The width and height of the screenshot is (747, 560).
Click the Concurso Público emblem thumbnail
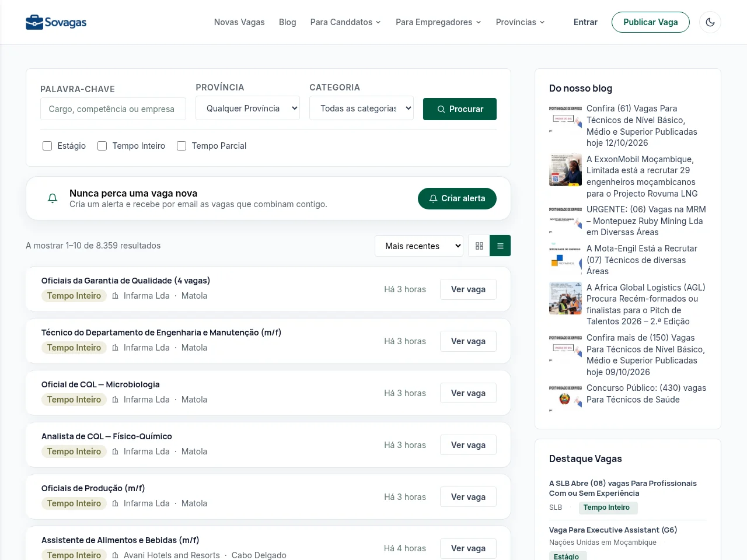click(566, 398)
